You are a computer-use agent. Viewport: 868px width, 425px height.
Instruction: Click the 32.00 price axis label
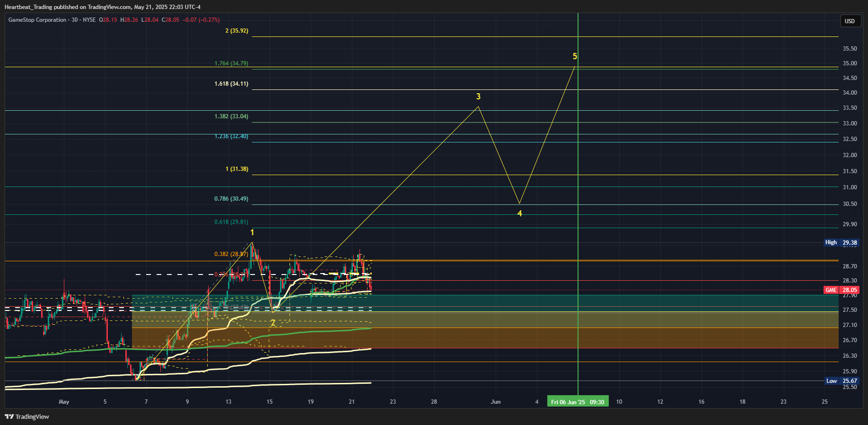(850, 155)
